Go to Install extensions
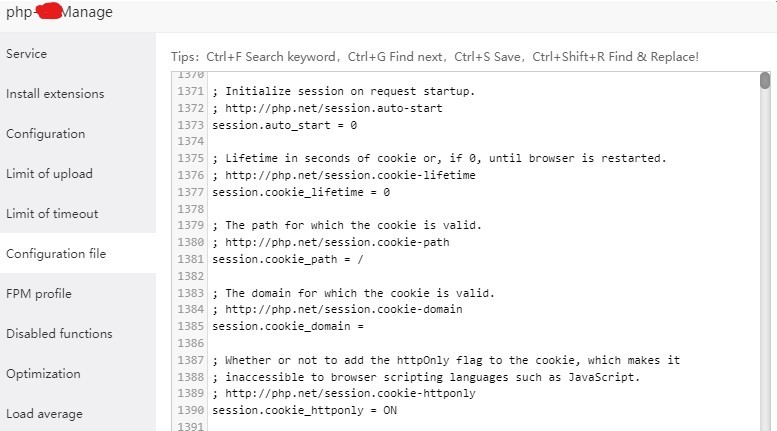Image resolution: width=777 pixels, height=431 pixels. click(55, 94)
